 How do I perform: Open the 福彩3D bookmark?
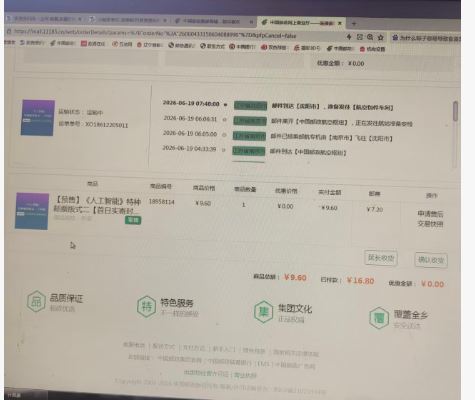coord(307,48)
